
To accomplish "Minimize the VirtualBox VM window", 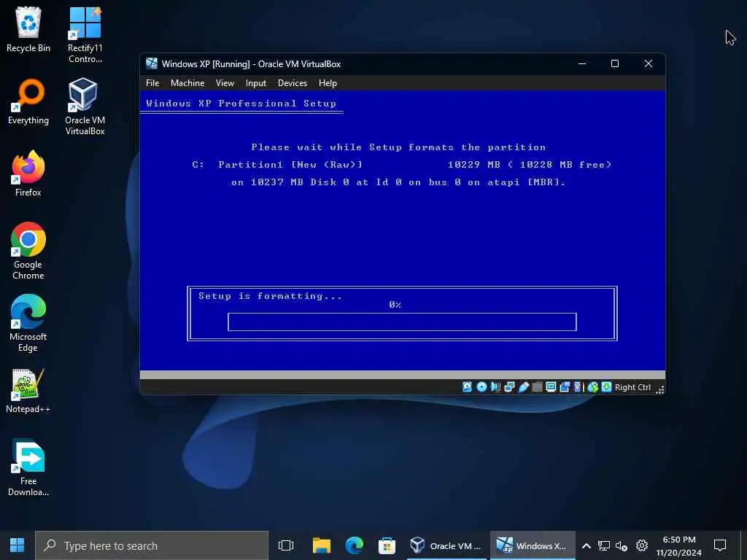I will pyautogui.click(x=581, y=64).
